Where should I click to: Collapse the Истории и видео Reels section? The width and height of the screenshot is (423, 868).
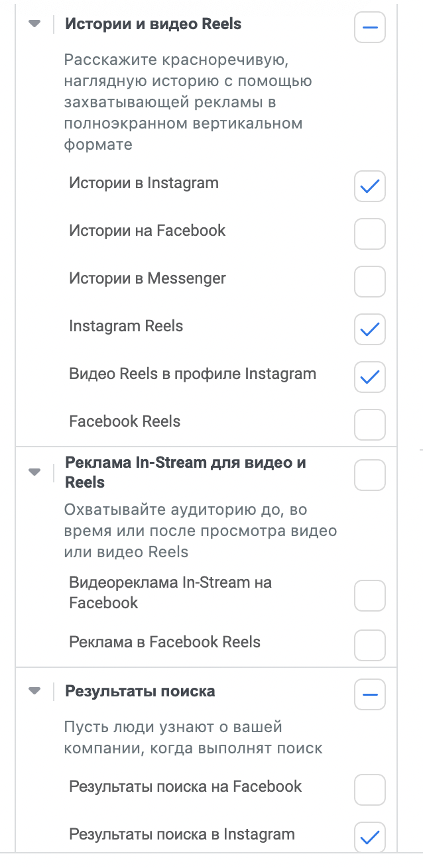34,25
